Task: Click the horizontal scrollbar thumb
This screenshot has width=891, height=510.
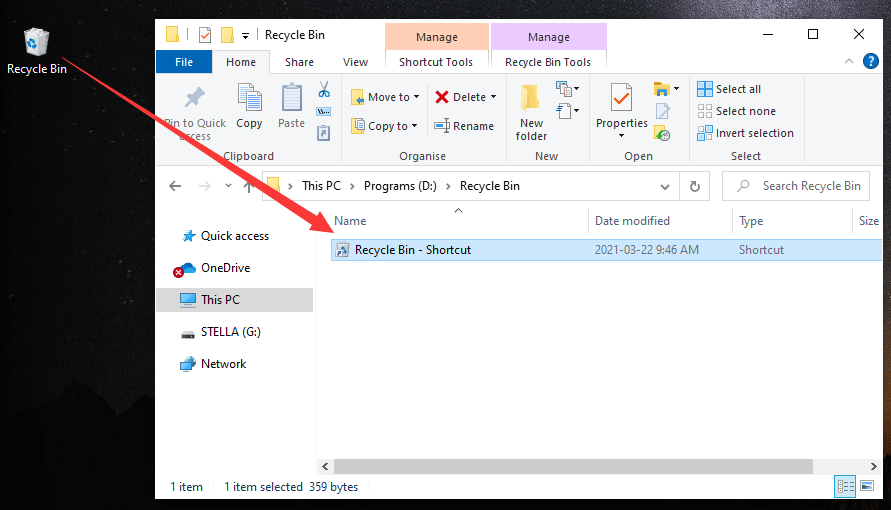Action: click(573, 466)
